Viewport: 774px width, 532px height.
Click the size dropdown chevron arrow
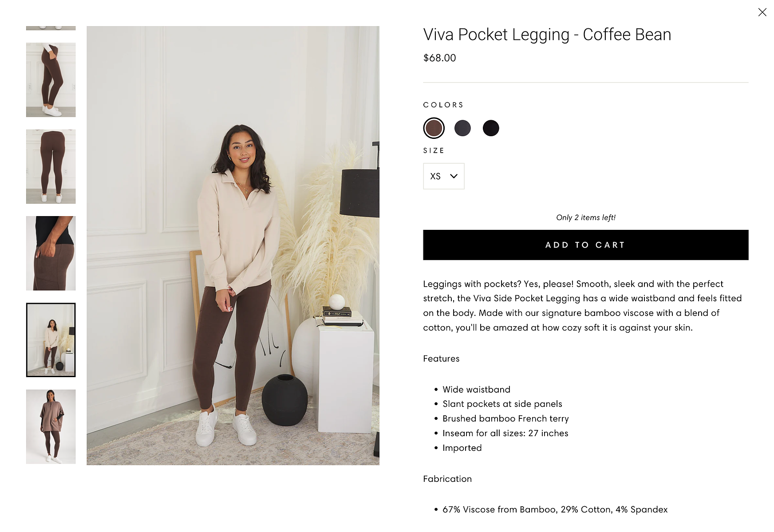[x=454, y=176]
